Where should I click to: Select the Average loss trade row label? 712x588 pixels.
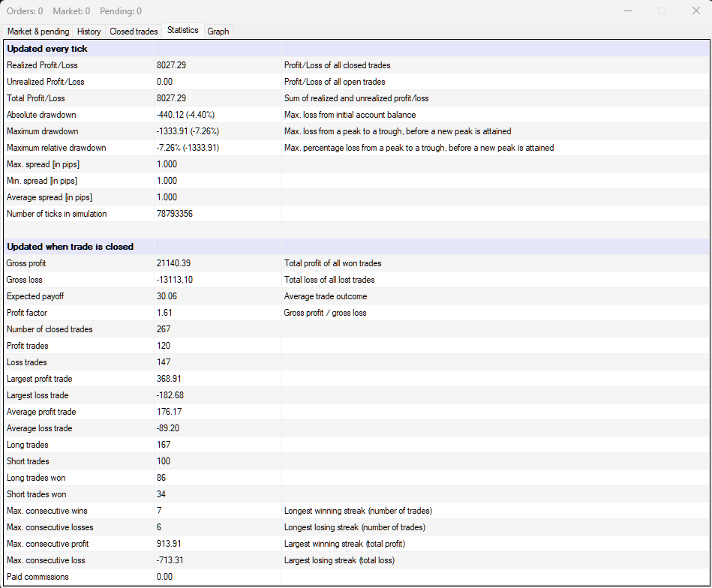tap(39, 428)
